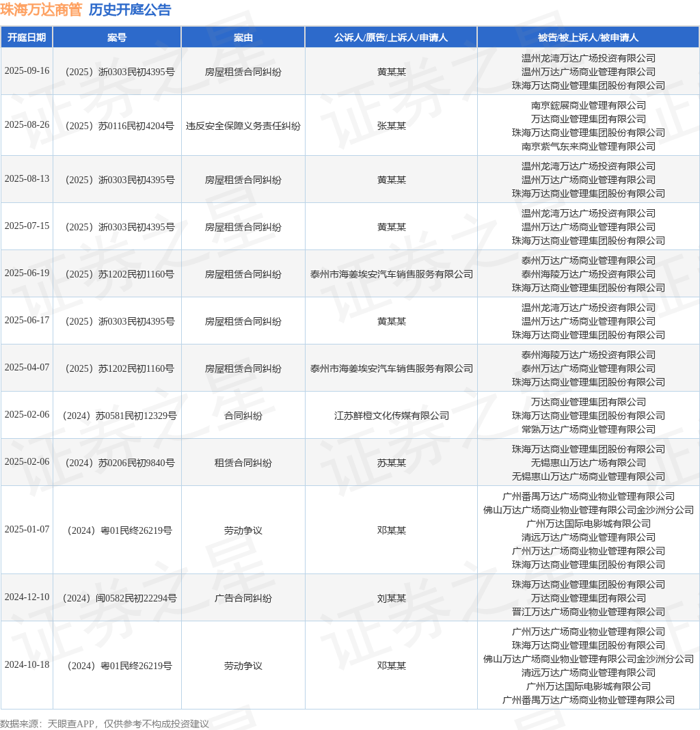The image size is (700, 730).
Task: Select the 公诉人/原告/上诉人/申请人 column header
Action: (391, 37)
